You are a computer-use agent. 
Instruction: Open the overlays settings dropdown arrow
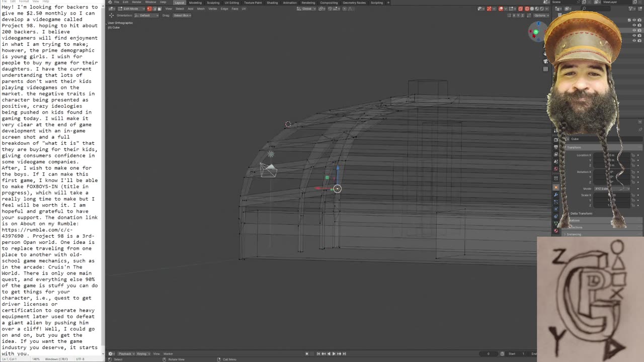[x=506, y=9]
